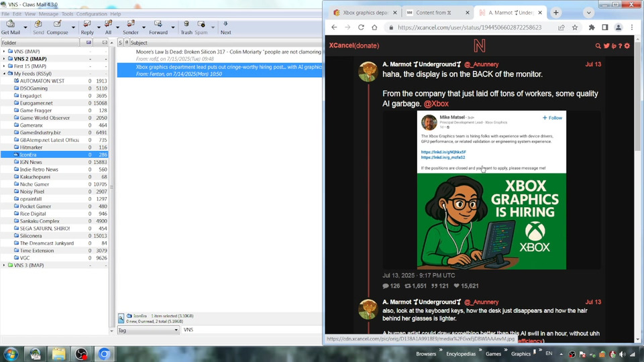Open the Compose dropdown arrow

73,27
